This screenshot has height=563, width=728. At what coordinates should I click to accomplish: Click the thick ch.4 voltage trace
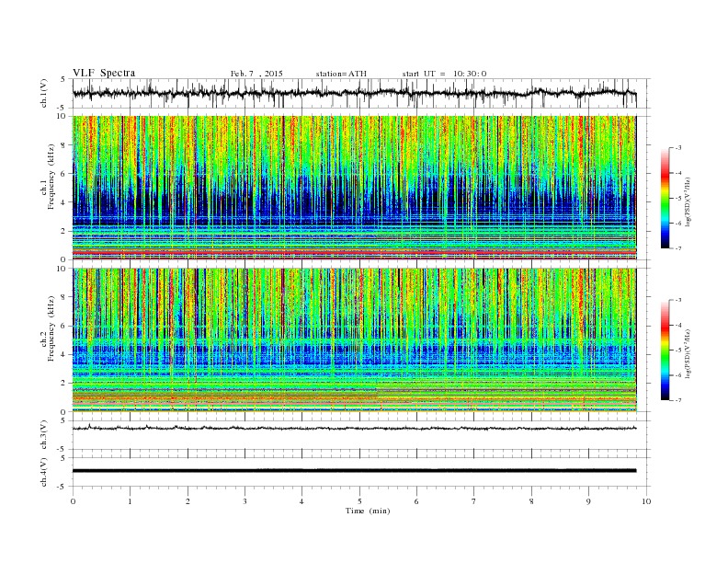coord(354,471)
